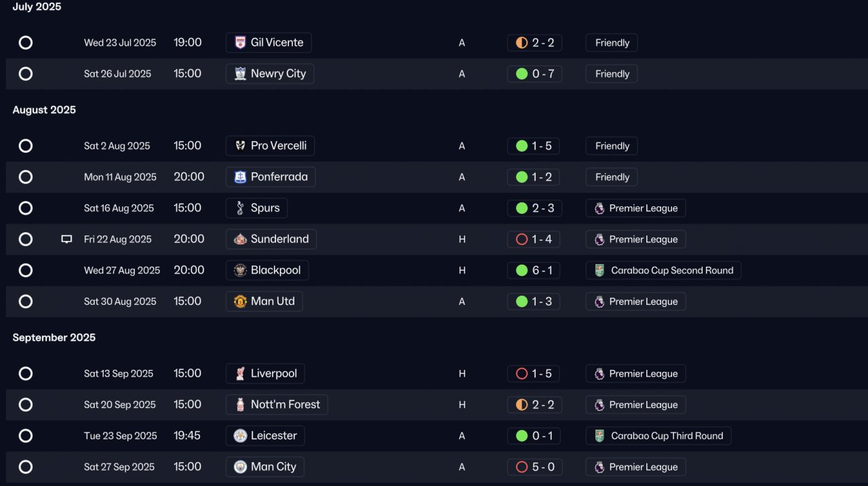Open the 5 - 0 Man City result
Viewport: 868px width, 486px height.
pos(534,467)
